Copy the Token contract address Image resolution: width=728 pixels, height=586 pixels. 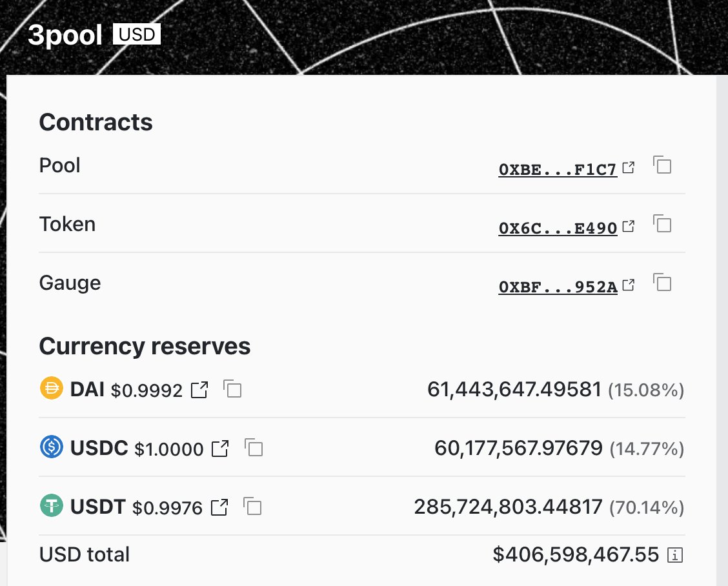click(x=662, y=223)
